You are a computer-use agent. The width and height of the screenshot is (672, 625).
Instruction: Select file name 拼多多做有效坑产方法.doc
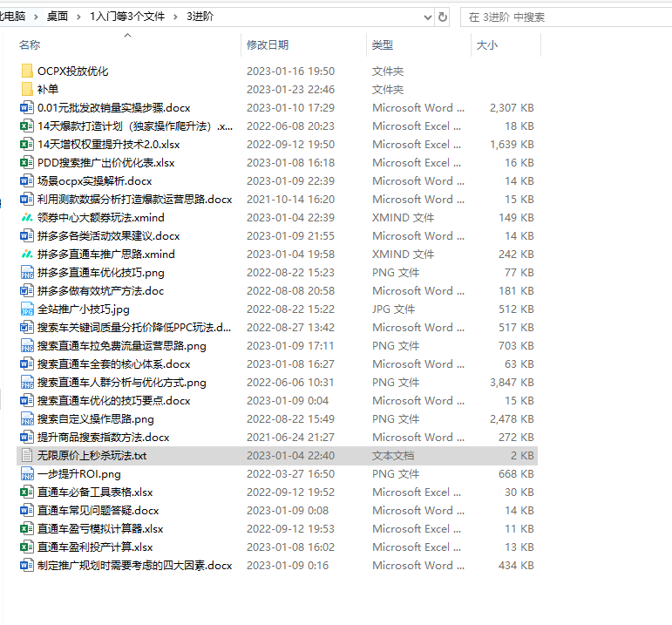[x=100, y=290]
